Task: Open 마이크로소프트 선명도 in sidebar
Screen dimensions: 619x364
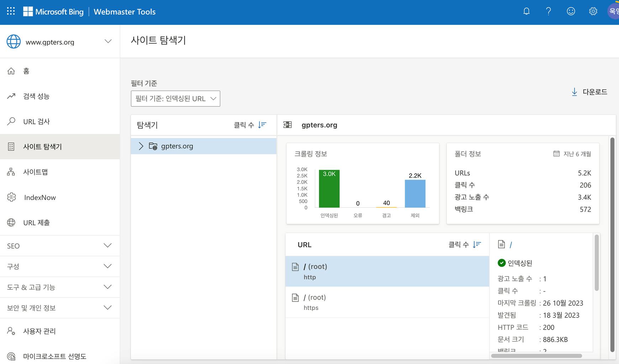Action: pyautogui.click(x=60, y=356)
